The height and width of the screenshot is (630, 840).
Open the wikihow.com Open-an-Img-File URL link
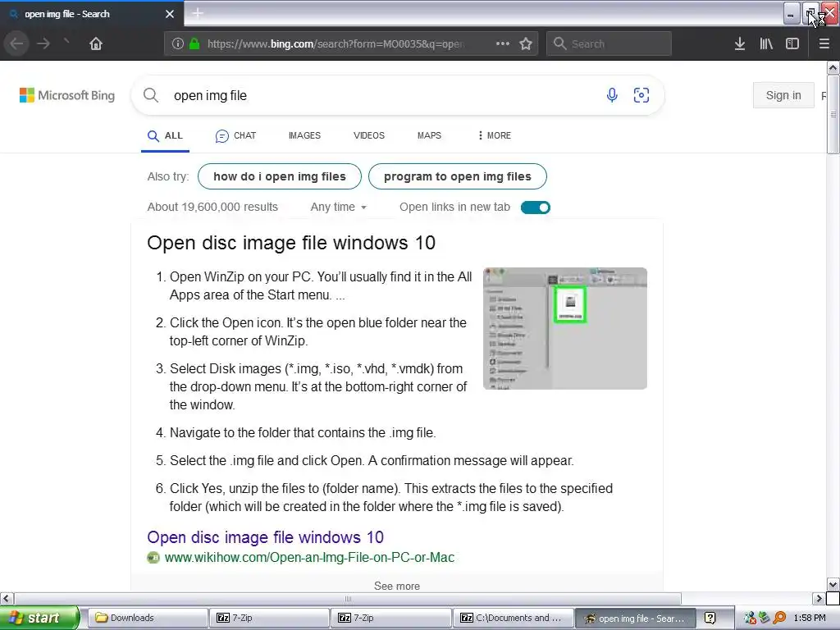(x=309, y=557)
